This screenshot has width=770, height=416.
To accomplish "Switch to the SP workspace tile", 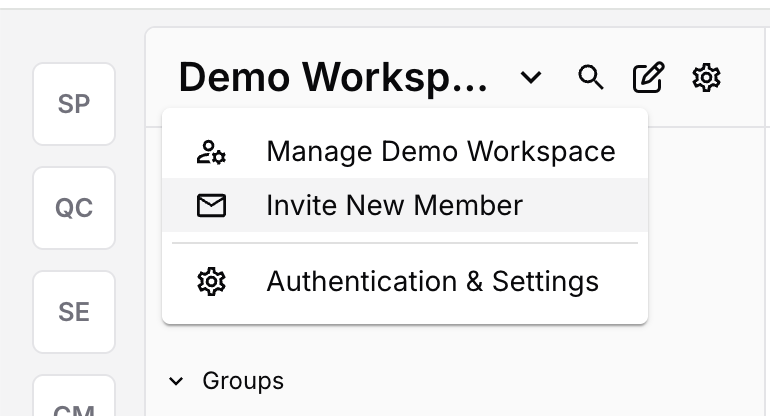I will (x=74, y=104).
